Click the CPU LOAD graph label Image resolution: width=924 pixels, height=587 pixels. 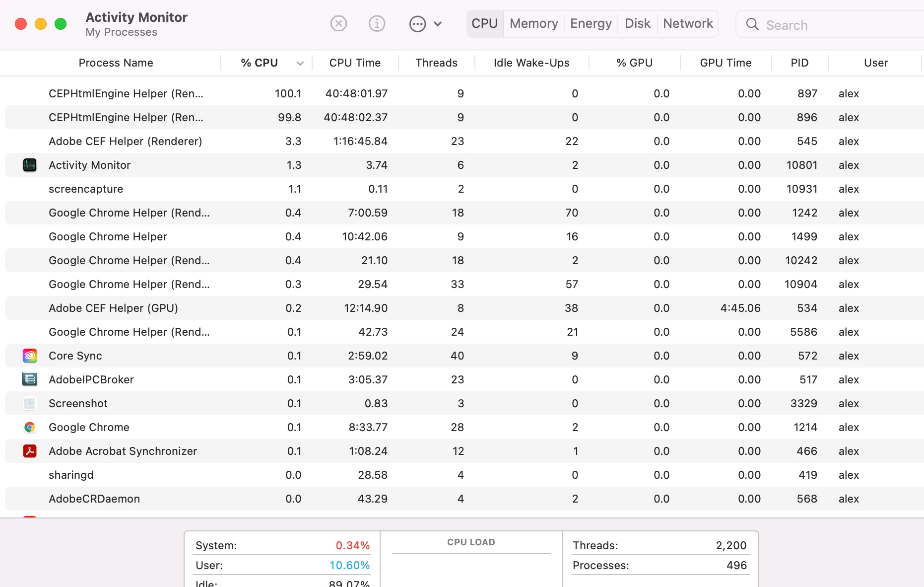(x=471, y=542)
